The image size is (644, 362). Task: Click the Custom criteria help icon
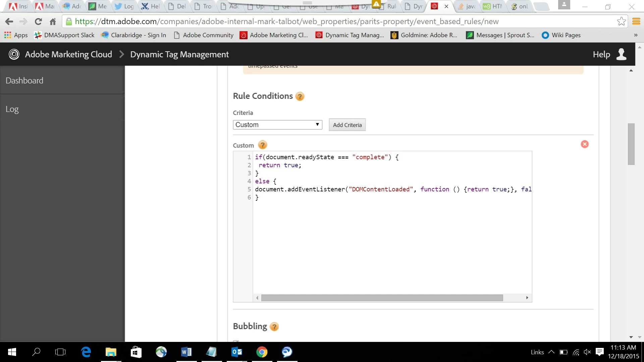click(262, 145)
